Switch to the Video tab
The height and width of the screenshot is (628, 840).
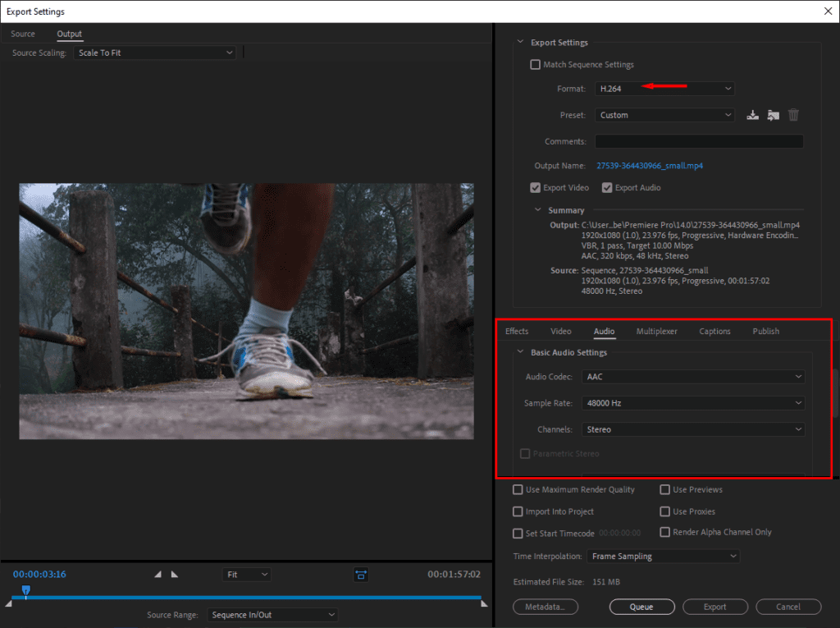pyautogui.click(x=561, y=331)
